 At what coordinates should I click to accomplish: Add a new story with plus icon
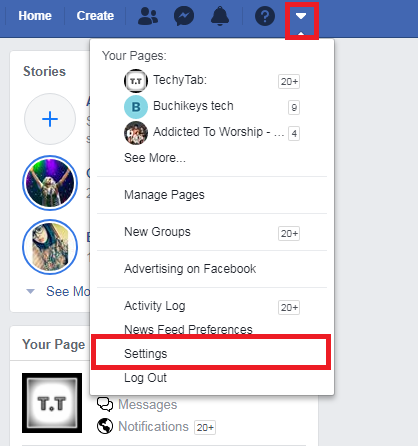(x=50, y=119)
